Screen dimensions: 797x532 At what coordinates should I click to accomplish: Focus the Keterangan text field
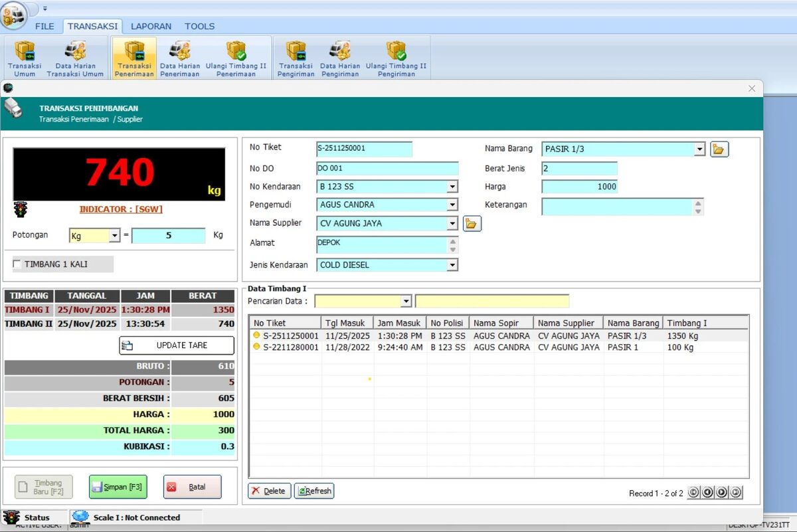point(617,207)
